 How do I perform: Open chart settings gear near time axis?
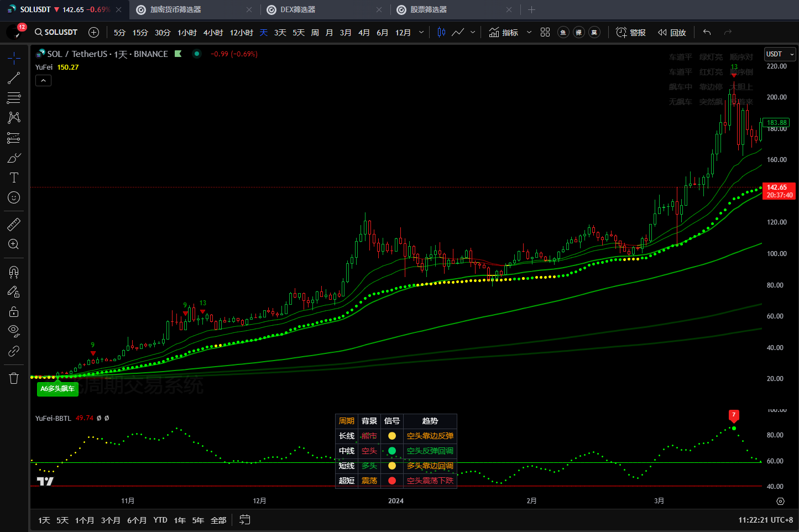pyautogui.click(x=780, y=501)
